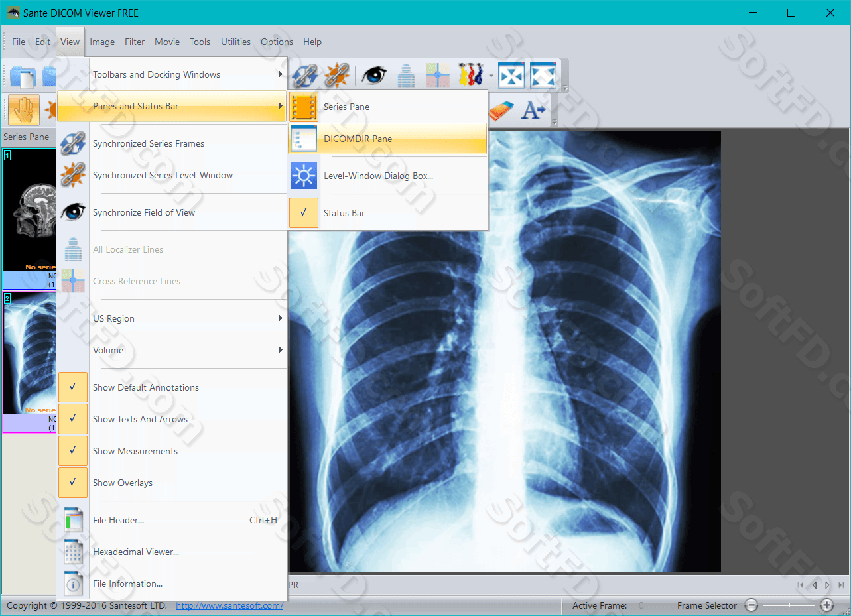Expand the Volume submenu
The image size is (851, 616).
(172, 350)
